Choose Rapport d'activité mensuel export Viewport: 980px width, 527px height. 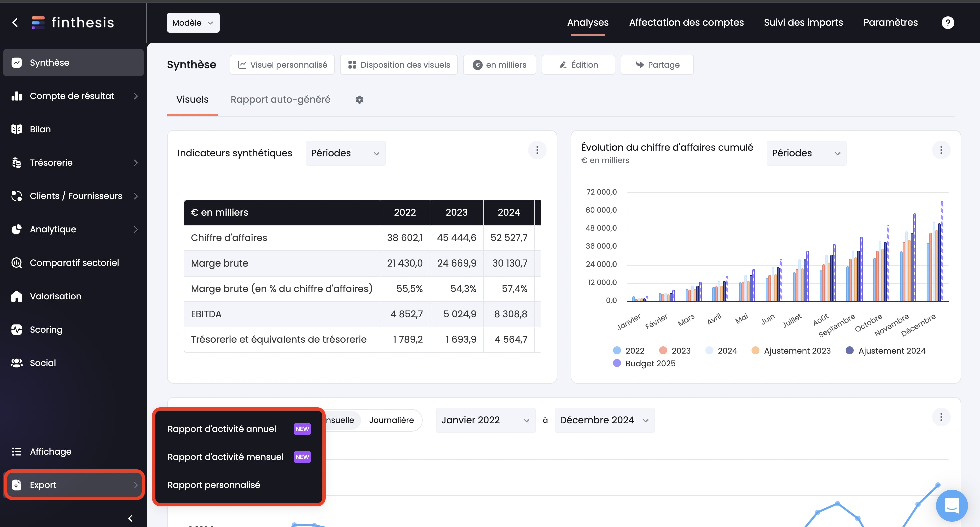pyautogui.click(x=239, y=457)
